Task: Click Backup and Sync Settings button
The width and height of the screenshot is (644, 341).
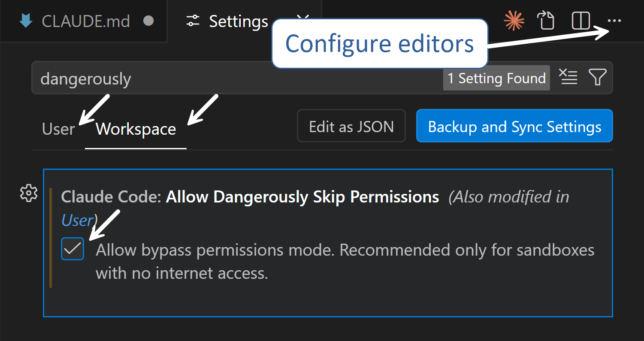Action: [x=514, y=126]
